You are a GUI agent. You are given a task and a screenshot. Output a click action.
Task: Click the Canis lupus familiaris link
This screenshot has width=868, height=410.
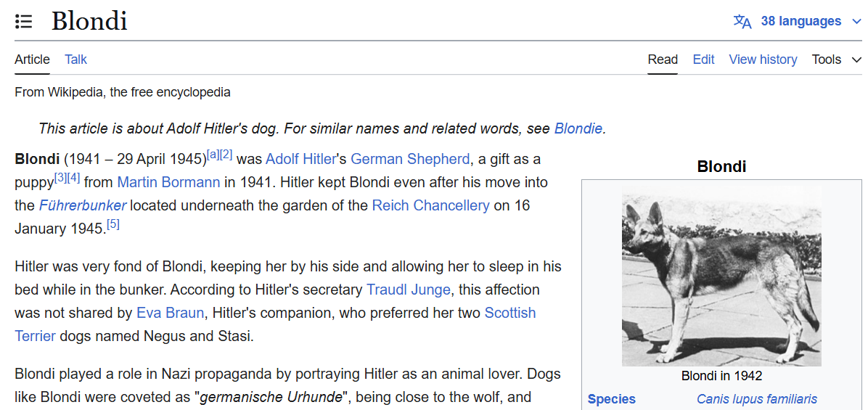(x=756, y=399)
